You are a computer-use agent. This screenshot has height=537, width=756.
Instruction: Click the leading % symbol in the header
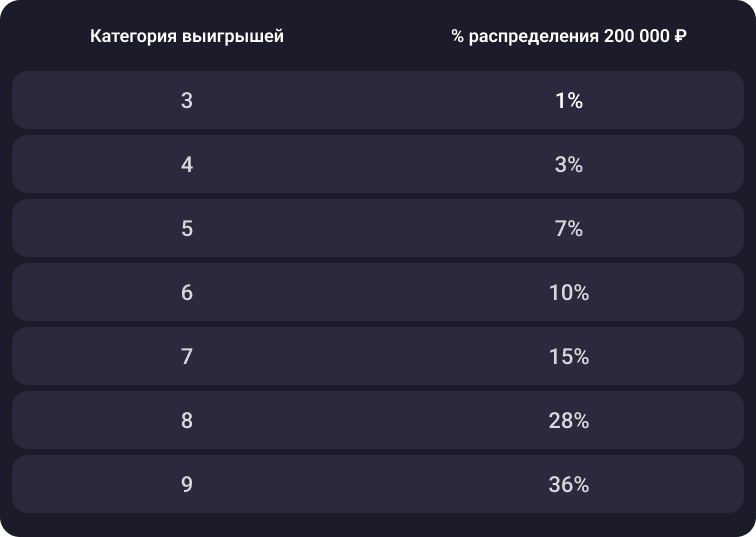click(457, 37)
